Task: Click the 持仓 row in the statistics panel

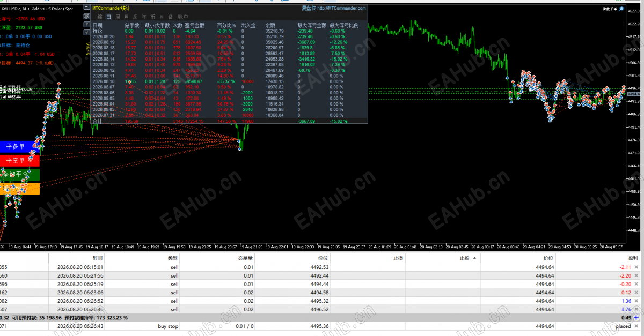Action: point(230,31)
